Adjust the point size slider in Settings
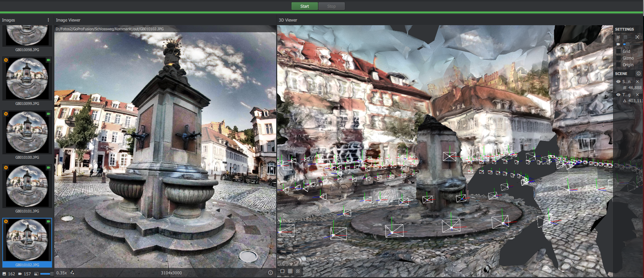Image resolution: width=644 pixels, height=278 pixels. point(628,37)
